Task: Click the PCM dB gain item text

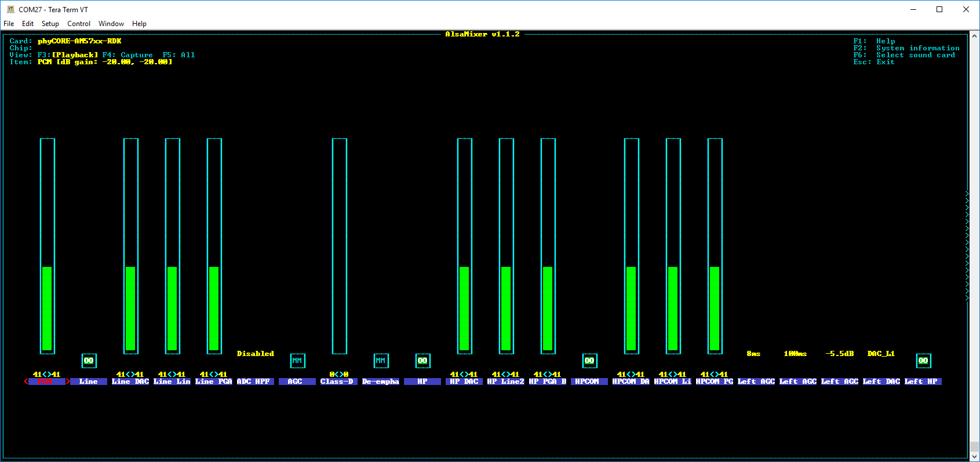Action: (105, 62)
